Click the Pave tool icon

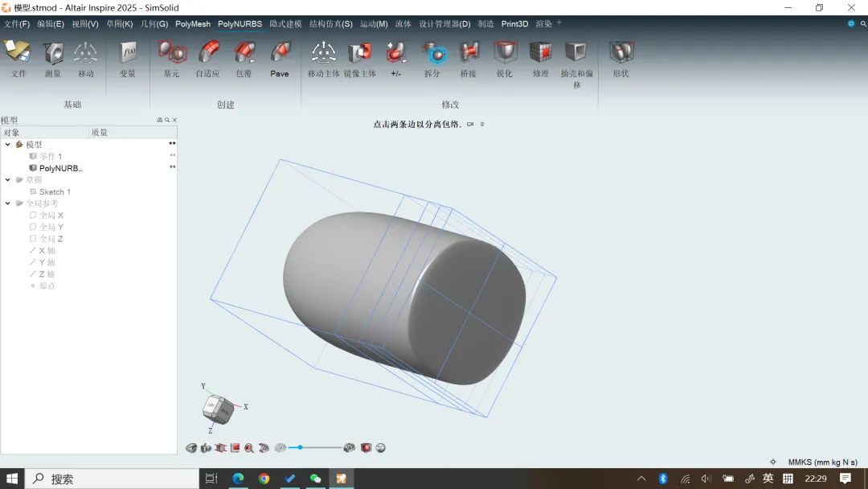tap(280, 54)
